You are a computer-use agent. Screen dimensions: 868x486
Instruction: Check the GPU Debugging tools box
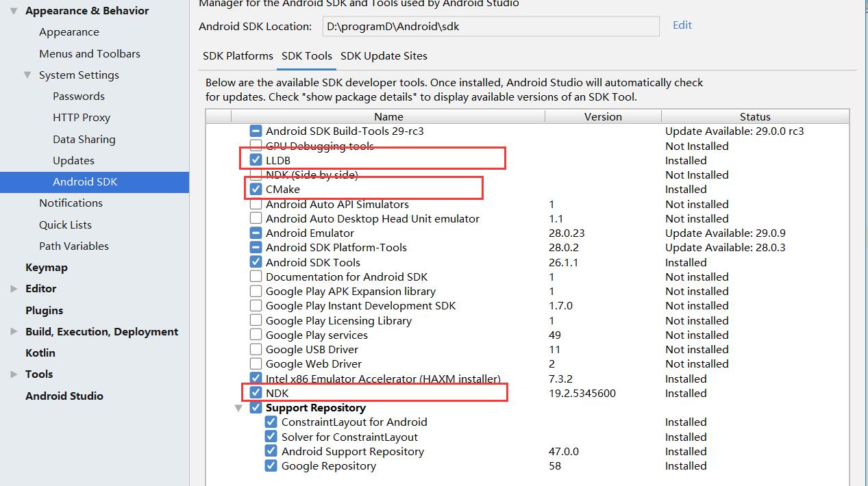(x=256, y=146)
